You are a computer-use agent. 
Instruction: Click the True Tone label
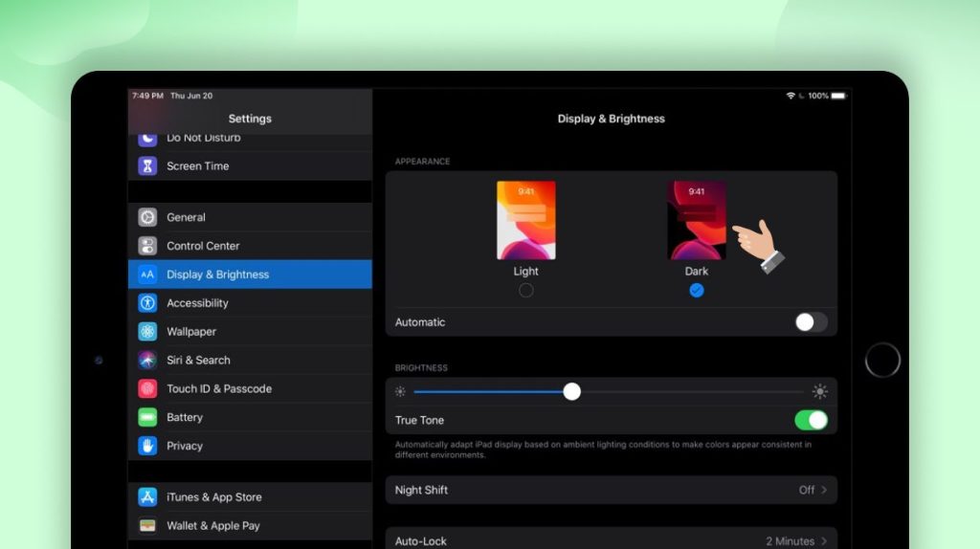(419, 420)
